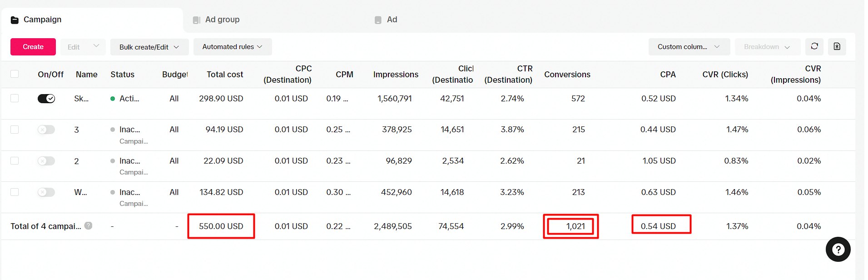Sort by CVR (Clicks) column header
Image resolution: width=868 pixels, height=280 pixels.
click(725, 74)
